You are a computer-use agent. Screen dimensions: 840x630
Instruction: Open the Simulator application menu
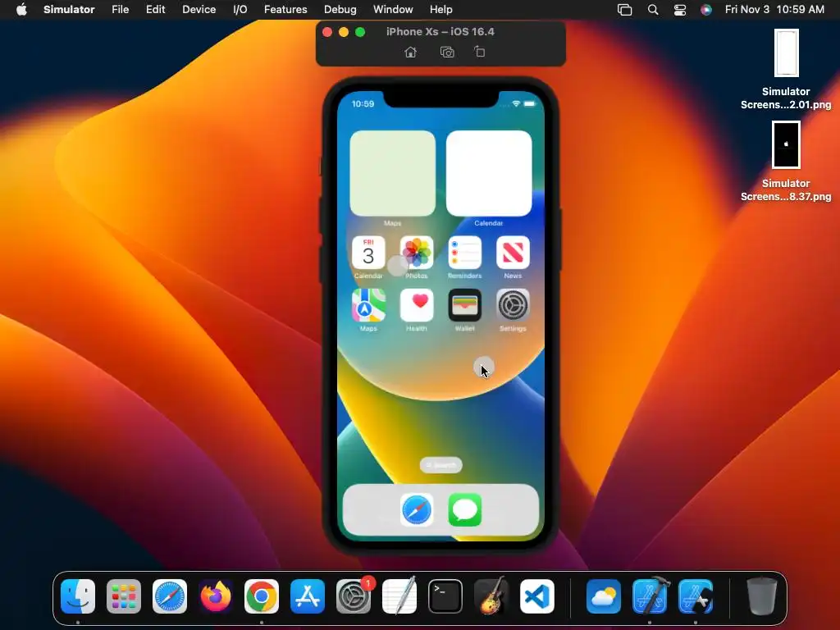tap(69, 10)
